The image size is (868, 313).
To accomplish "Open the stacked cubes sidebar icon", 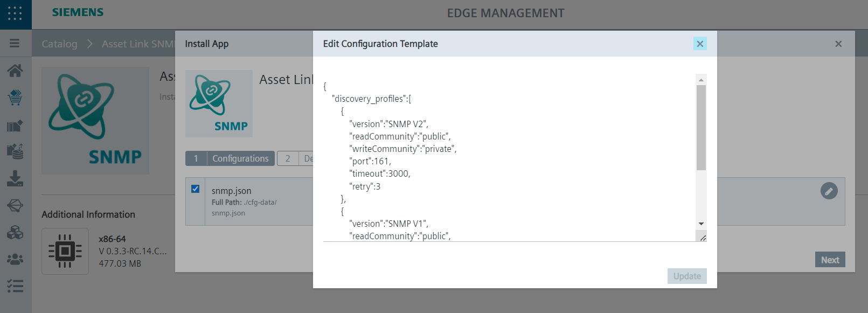I will (15, 232).
